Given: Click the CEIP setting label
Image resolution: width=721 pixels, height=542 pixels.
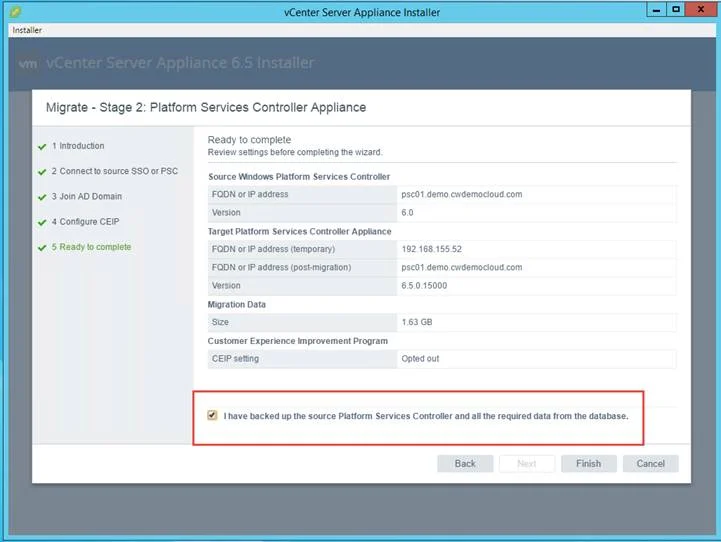Looking at the screenshot, I should [235, 358].
